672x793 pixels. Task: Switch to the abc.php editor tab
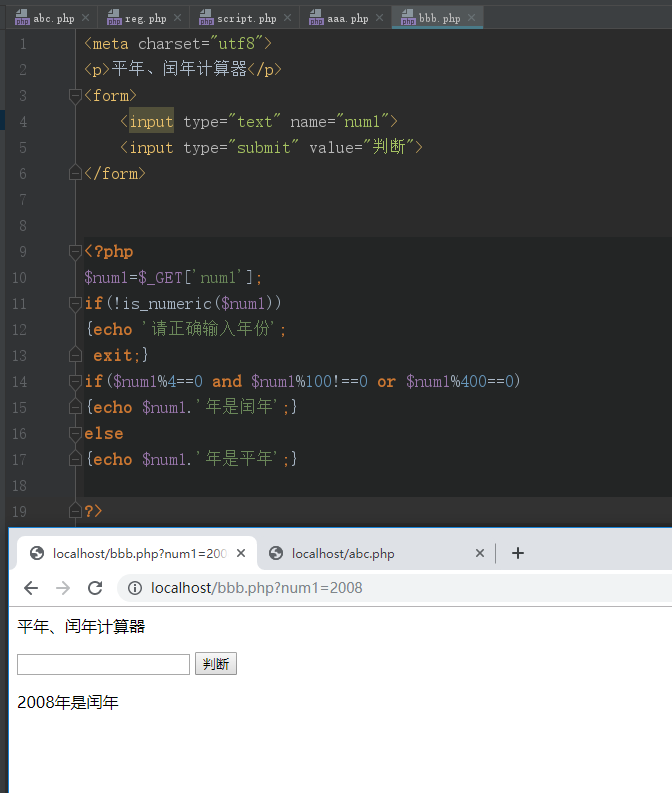click(x=50, y=18)
